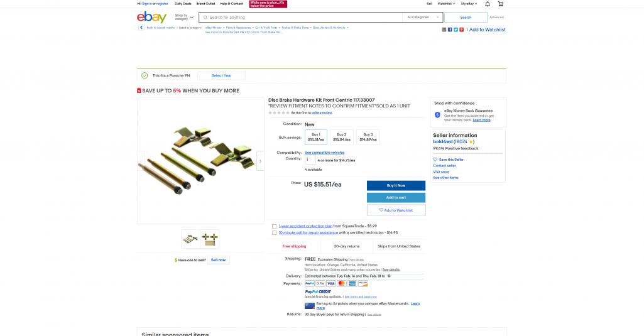This screenshot has height=336, width=644.
Task: Show the next product image arrow
Action: tap(260, 161)
